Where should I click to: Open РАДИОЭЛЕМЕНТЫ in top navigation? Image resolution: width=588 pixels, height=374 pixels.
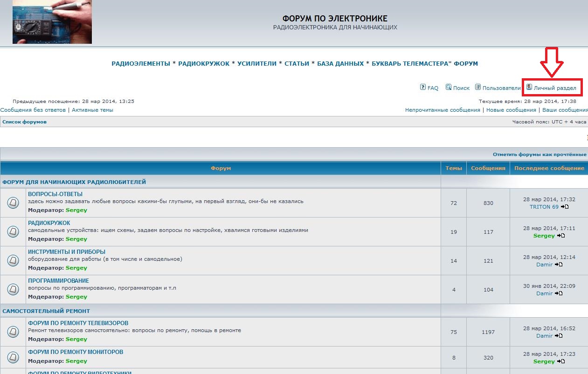[141, 64]
